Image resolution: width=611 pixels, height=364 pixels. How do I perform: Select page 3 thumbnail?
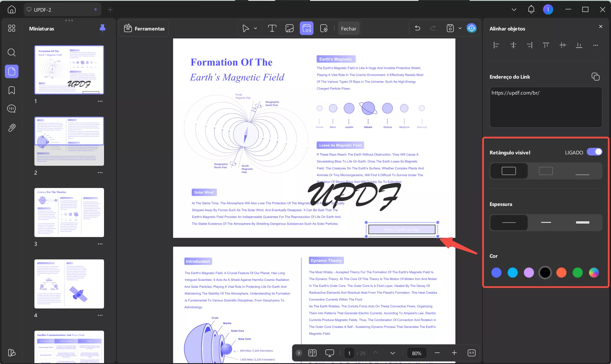(69, 212)
